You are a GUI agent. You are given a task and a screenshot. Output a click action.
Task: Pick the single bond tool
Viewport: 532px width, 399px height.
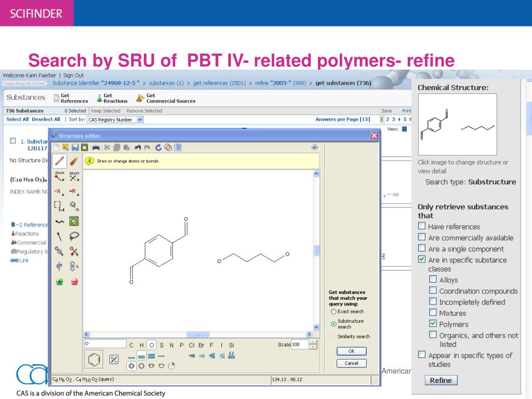(x=131, y=356)
